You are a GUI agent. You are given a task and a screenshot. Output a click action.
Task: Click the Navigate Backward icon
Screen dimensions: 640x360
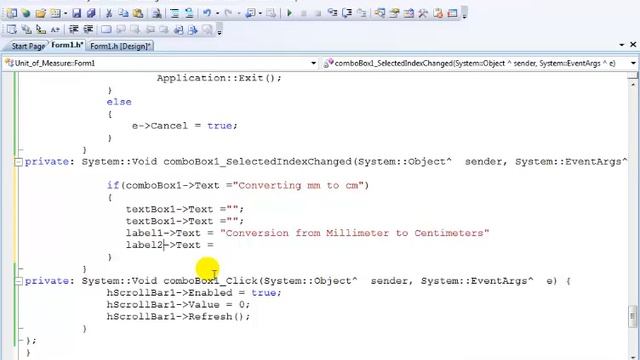(250, 13)
